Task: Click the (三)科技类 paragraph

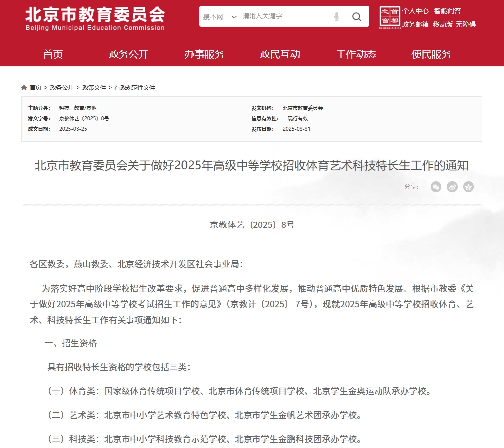Action: point(204,439)
